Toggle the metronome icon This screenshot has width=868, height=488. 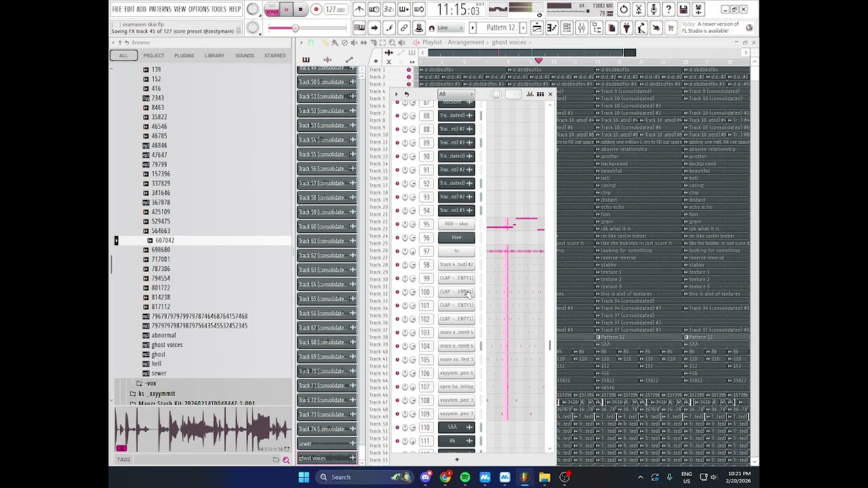tap(359, 9)
